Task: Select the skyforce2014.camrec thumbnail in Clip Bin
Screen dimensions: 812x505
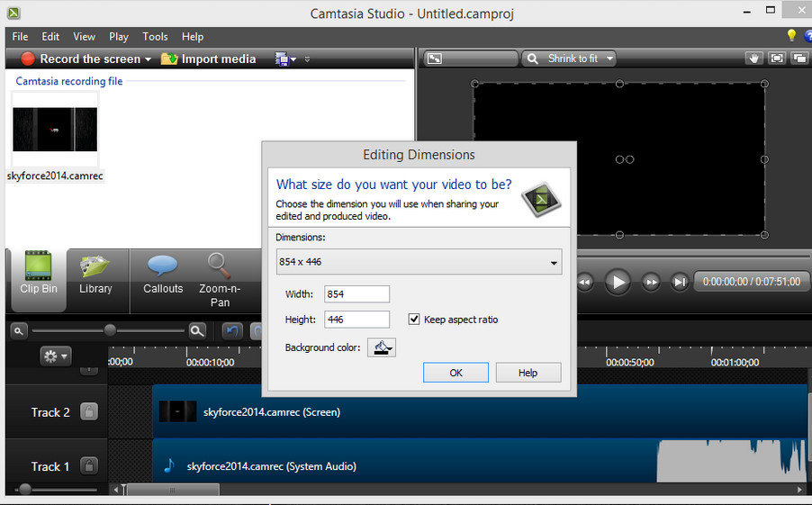Action: click(55, 130)
